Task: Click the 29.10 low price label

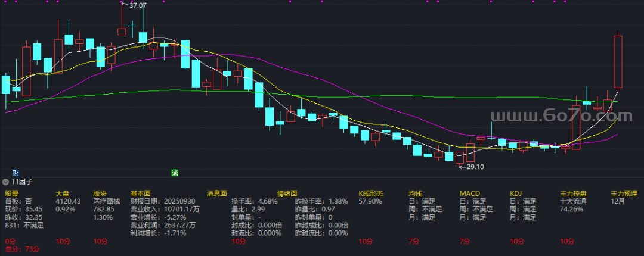Action: coord(473,167)
